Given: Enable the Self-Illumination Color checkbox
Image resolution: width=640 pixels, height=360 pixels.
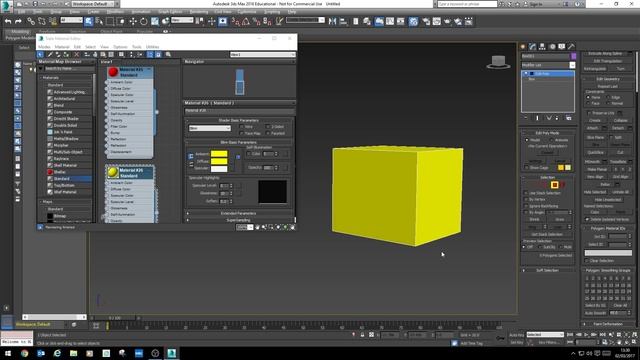Looking at the screenshot, I should tap(248, 154).
